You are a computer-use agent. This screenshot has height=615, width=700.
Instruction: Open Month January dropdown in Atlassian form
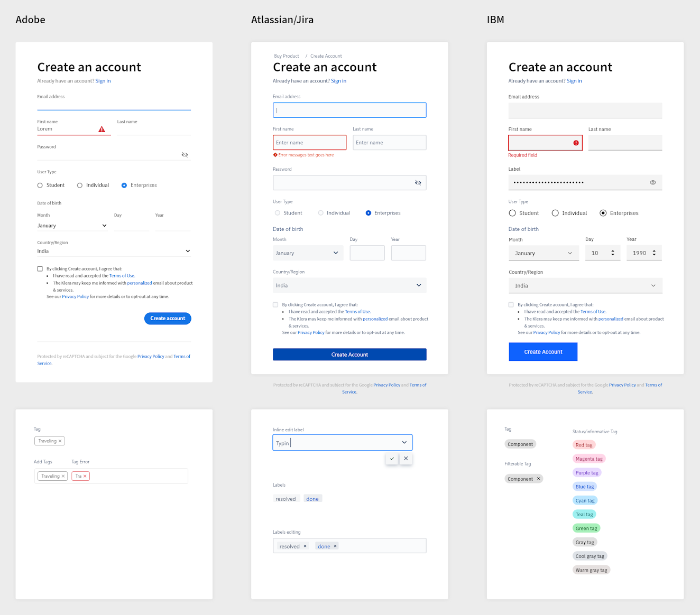[308, 253]
